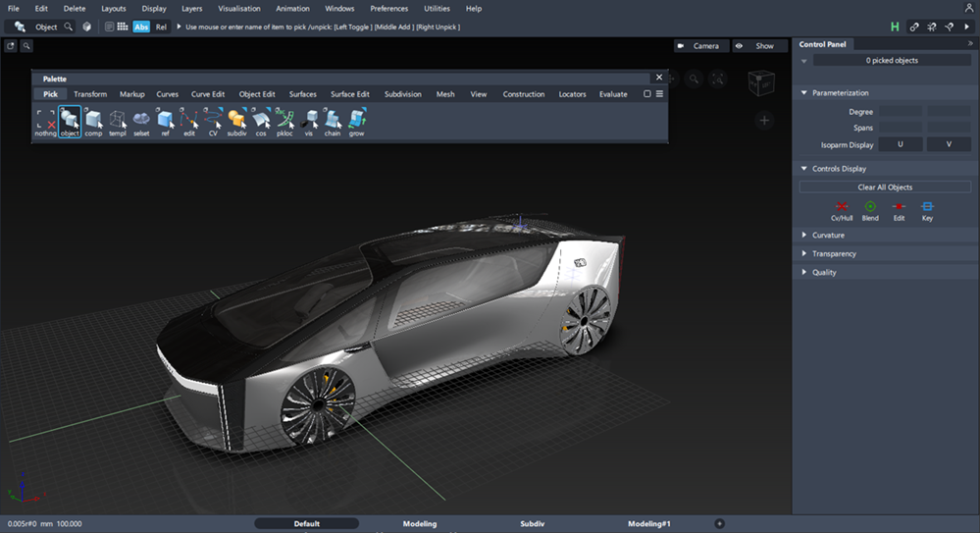The width and height of the screenshot is (980, 533).
Task: Click the chain link icon in top bar
Action: coord(914,27)
